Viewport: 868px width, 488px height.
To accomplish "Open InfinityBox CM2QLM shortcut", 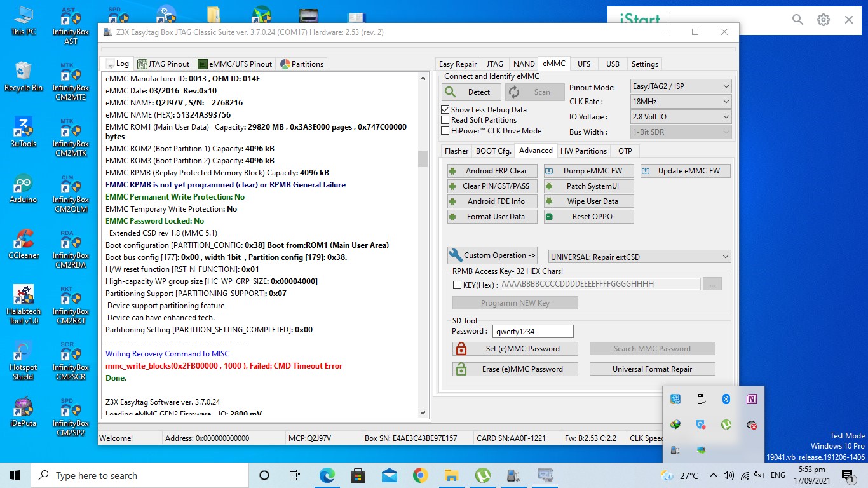I will [71, 193].
